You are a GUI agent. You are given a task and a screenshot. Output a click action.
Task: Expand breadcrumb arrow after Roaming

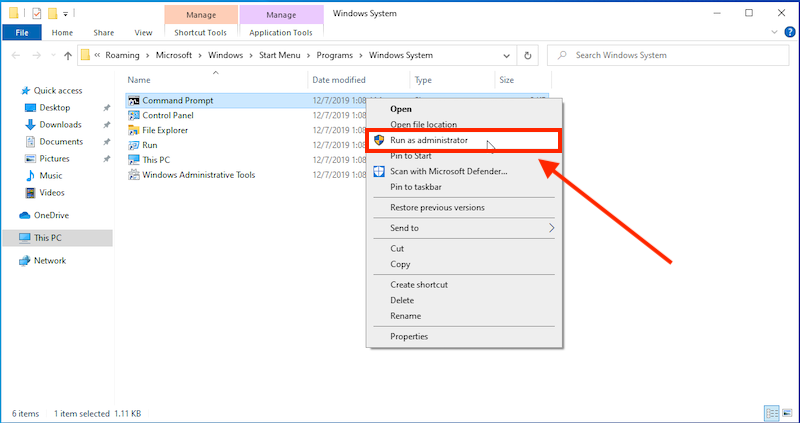147,56
